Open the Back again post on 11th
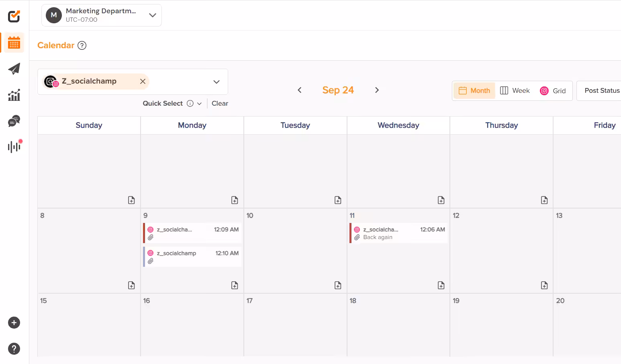Screen dimensions: 621x364 398,233
